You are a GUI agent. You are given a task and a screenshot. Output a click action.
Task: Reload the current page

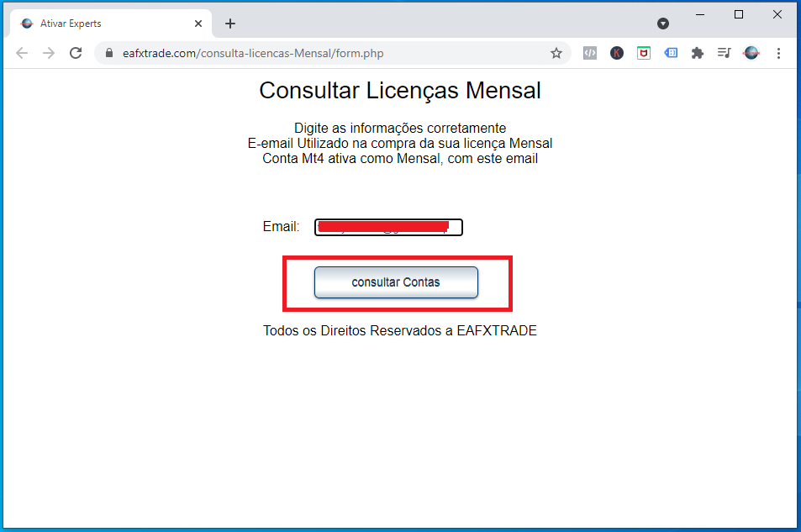coord(76,53)
